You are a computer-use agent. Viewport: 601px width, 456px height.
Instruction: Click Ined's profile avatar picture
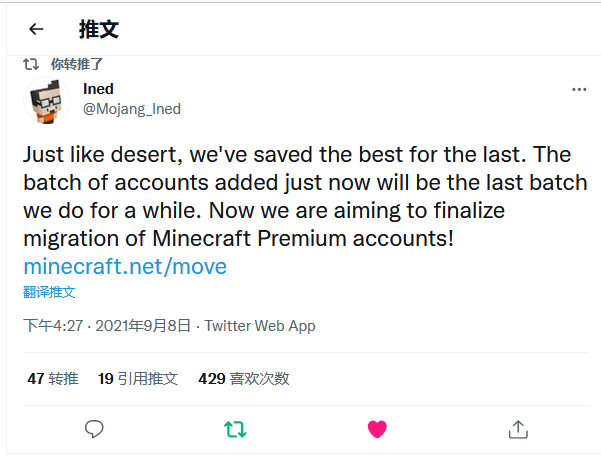tap(47, 101)
